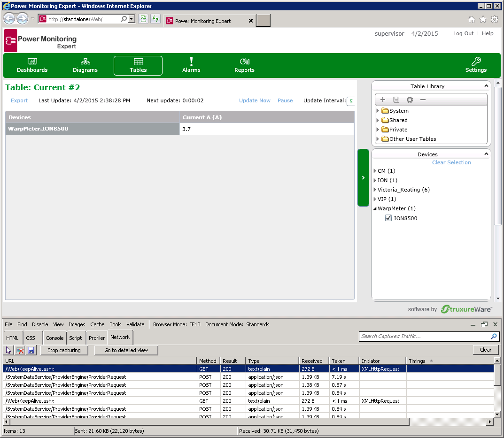Open the Settings wrench

coord(476,66)
